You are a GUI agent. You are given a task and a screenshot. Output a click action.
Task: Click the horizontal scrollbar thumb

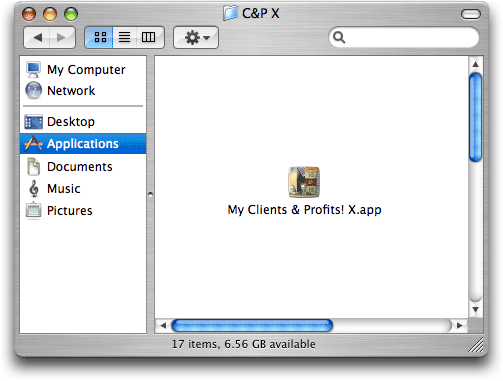click(252, 325)
